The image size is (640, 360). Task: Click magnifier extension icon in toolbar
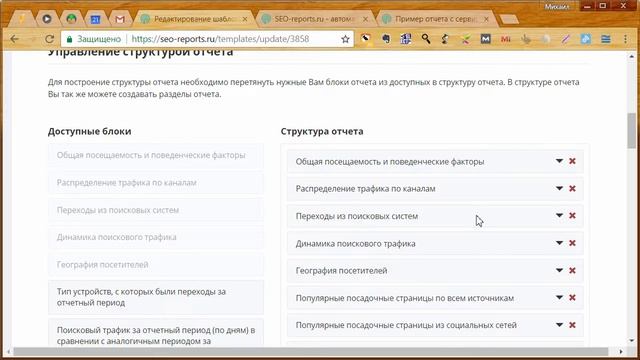[426, 39]
